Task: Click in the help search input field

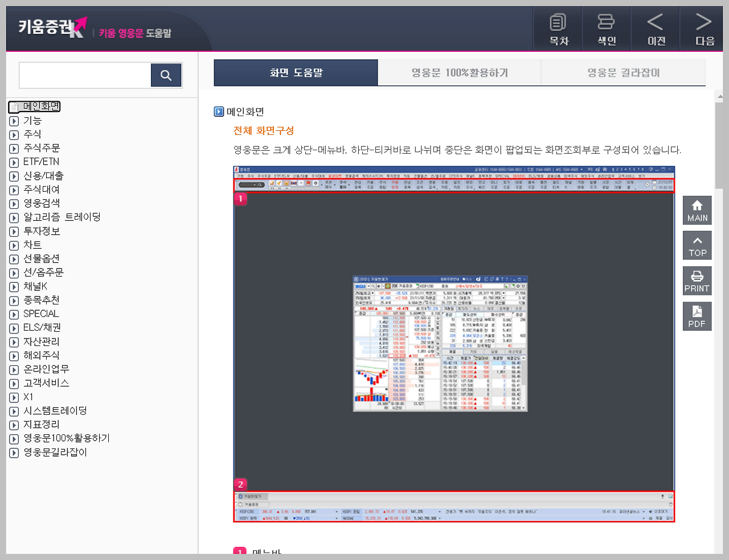Action: tap(85, 75)
